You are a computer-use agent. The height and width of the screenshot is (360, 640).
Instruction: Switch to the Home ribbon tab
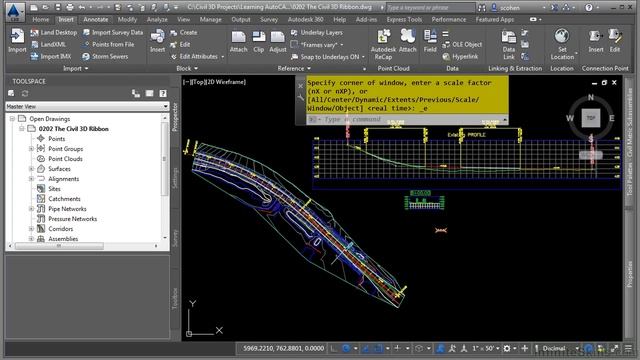(40, 19)
